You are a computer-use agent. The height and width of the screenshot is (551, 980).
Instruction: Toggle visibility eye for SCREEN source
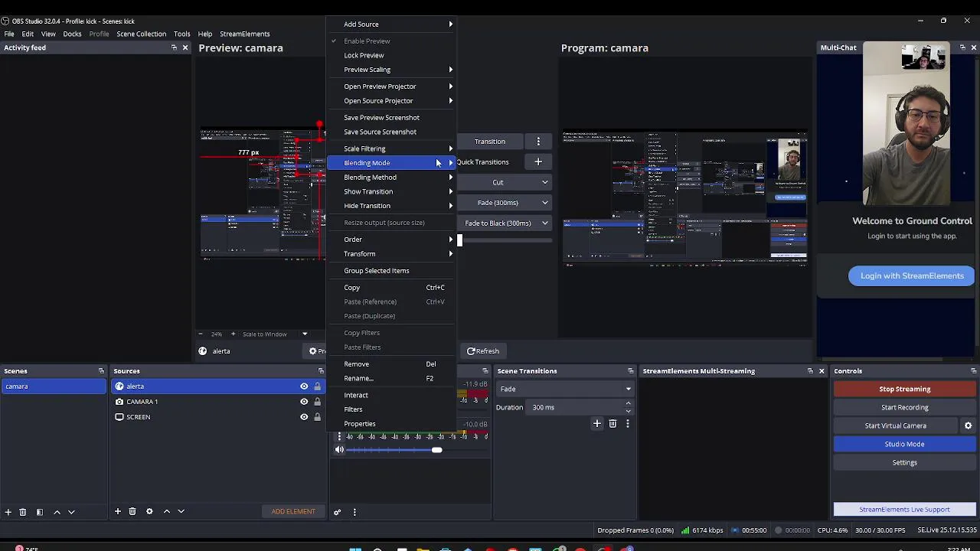coord(304,417)
